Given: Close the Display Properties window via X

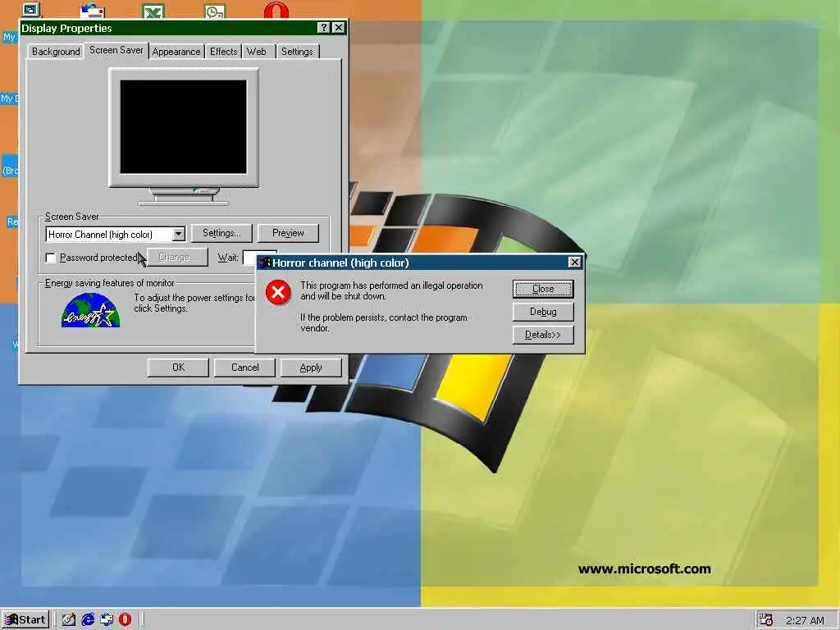Looking at the screenshot, I should (x=339, y=28).
